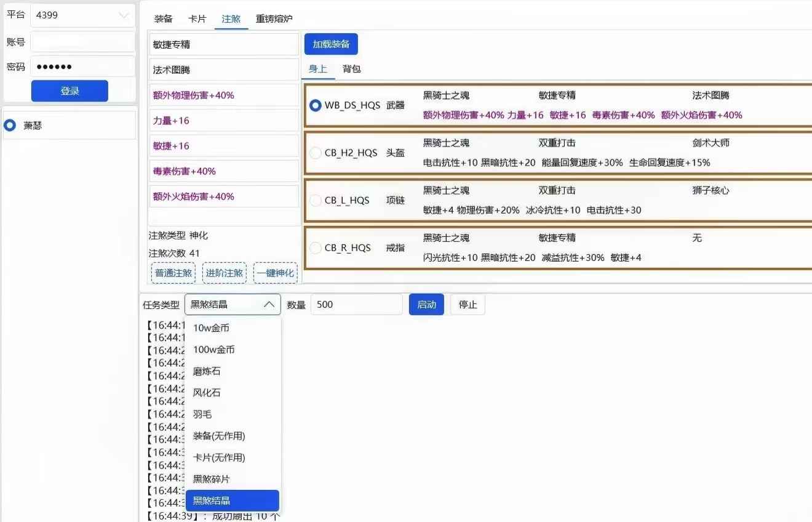Switch to the 背包 tab
This screenshot has height=522, width=812.
click(351, 69)
